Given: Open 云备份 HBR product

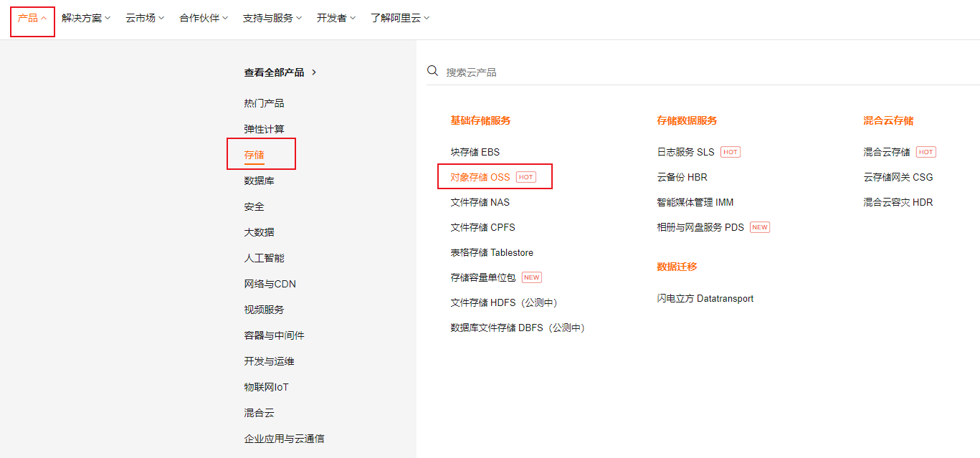Looking at the screenshot, I should [682, 177].
